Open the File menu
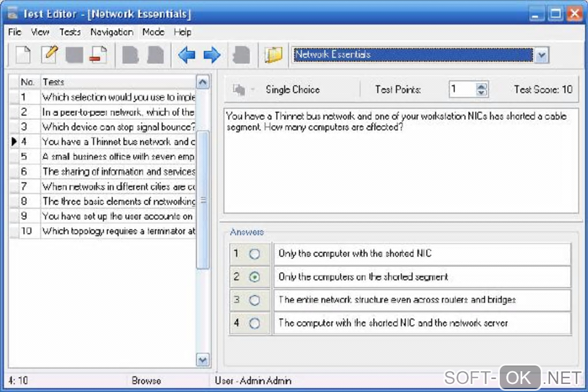588x392 pixels. point(14,32)
